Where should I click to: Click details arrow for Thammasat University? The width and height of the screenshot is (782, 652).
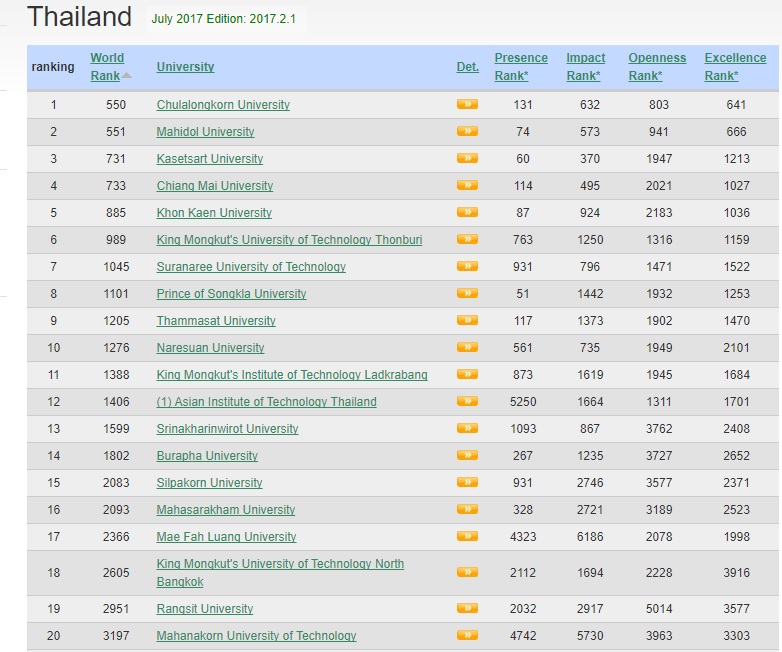[467, 320]
